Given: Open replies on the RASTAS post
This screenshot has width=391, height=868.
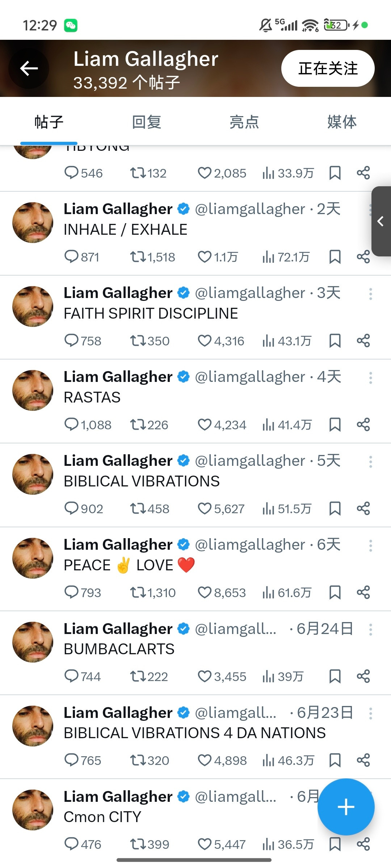Looking at the screenshot, I should pyautogui.click(x=88, y=425).
